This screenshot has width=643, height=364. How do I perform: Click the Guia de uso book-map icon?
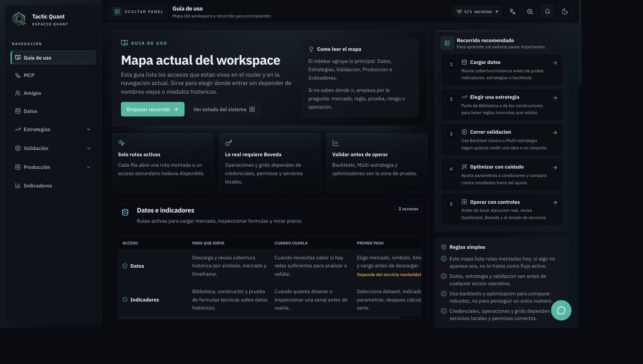(124, 43)
